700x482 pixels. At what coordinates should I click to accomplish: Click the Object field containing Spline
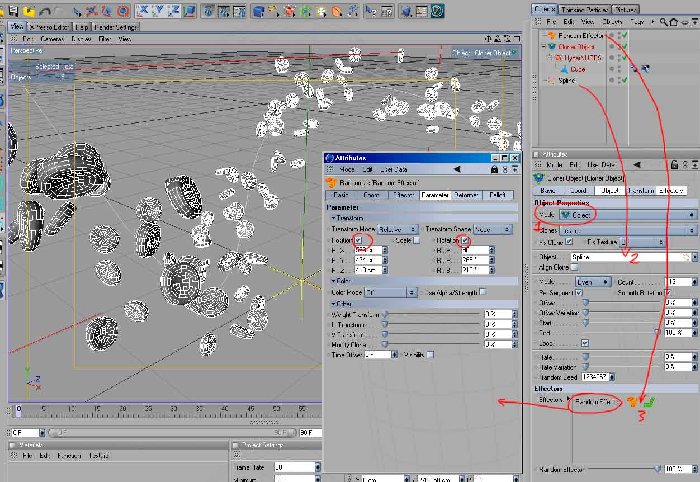(x=629, y=257)
